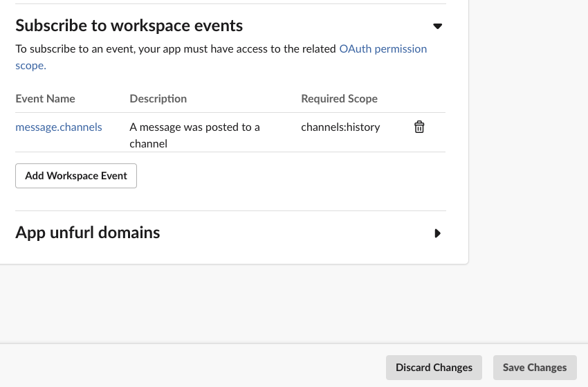Collapse Subscribe to workspace events arrow
Image resolution: width=588 pixels, height=387 pixels.
coord(437,26)
